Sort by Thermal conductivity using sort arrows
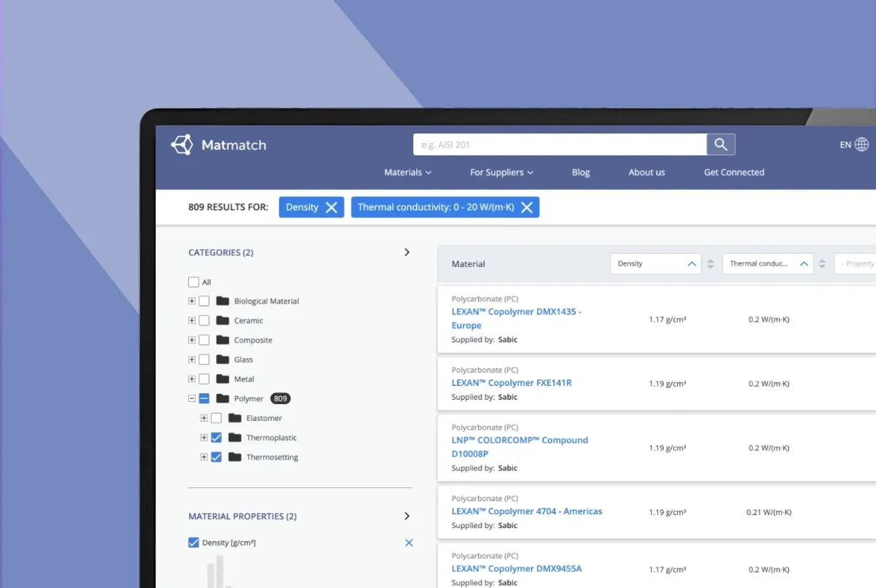Image resolution: width=876 pixels, height=588 pixels. tap(822, 264)
